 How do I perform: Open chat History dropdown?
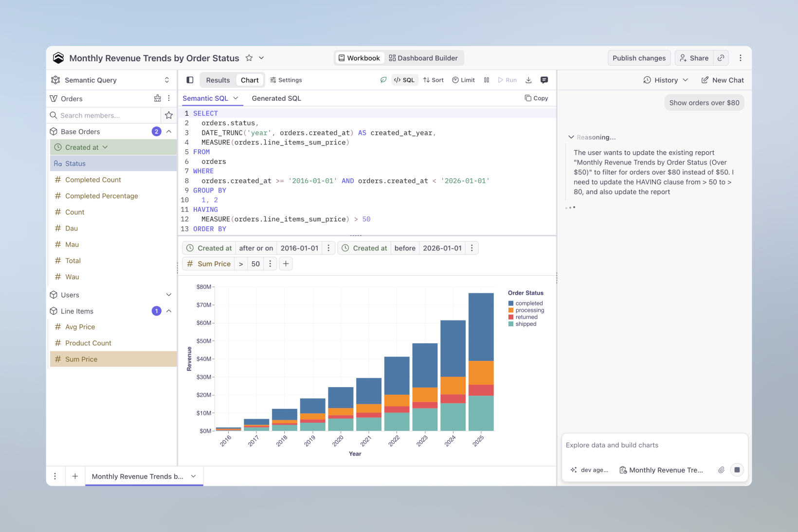(x=666, y=80)
